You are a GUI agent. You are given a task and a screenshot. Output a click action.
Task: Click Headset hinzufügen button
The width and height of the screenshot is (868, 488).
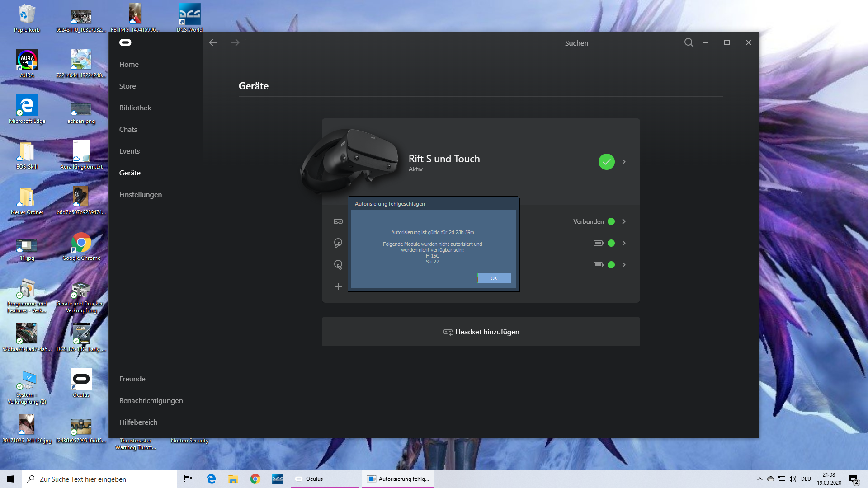click(481, 332)
